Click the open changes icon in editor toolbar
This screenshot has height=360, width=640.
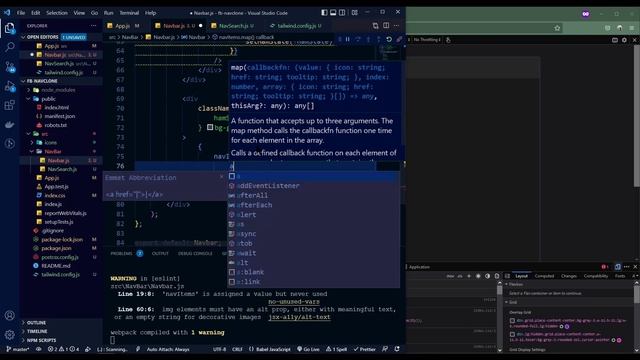[375, 26]
